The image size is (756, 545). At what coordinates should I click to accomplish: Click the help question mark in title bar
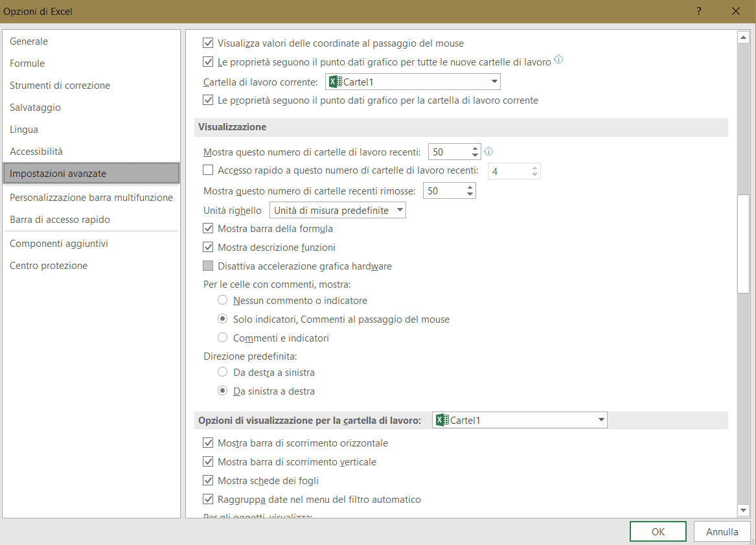coord(699,11)
